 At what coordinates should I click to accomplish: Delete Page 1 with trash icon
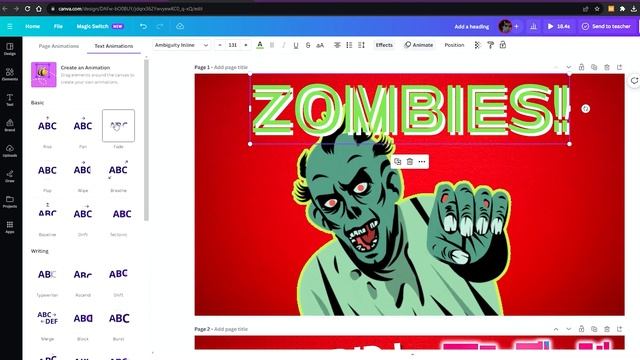coord(607,67)
